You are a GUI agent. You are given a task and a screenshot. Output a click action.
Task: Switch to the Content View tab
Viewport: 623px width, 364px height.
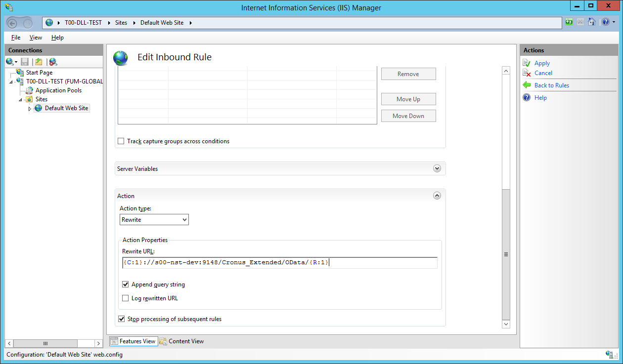(x=182, y=341)
